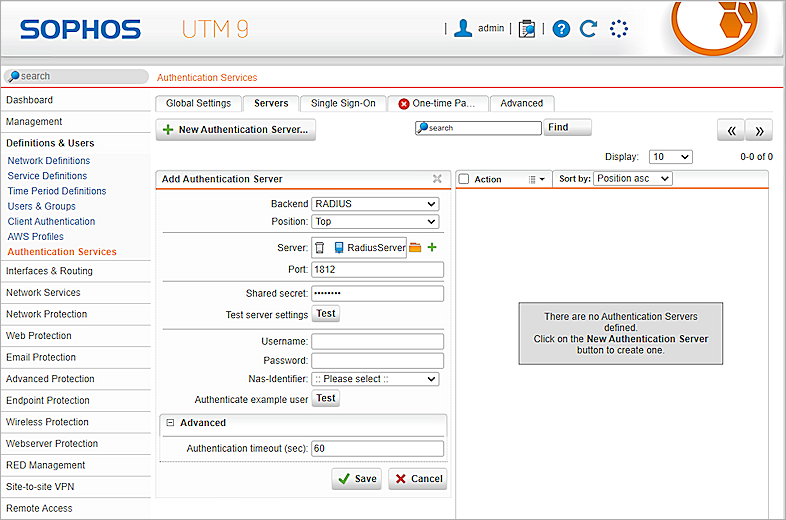Open Network Definitions link
Viewport: 786px width, 520px height.
click(49, 160)
